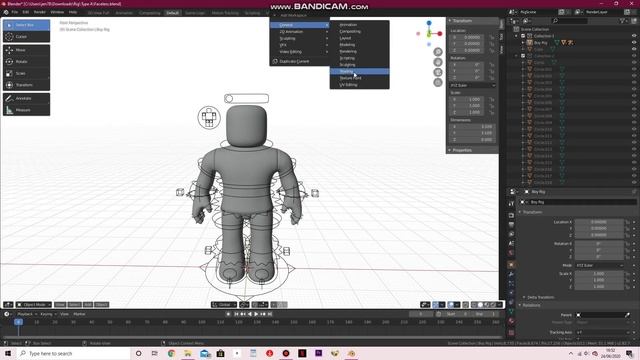Open Chrome from the Windows taskbar

171,353
